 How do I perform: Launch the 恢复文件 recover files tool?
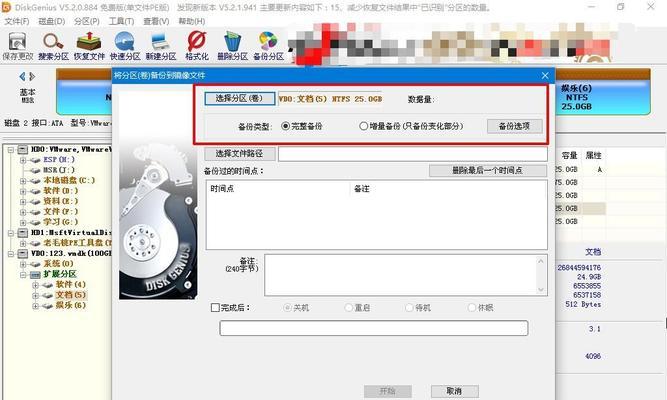(x=89, y=46)
